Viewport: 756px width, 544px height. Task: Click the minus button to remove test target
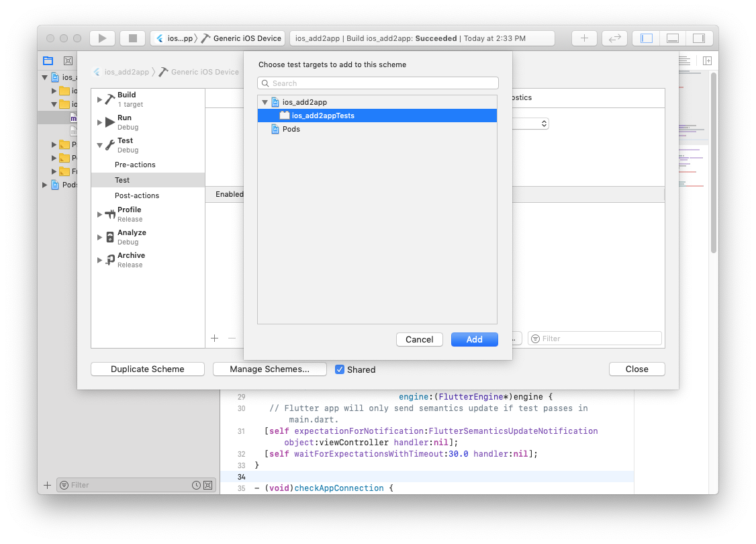pos(232,338)
